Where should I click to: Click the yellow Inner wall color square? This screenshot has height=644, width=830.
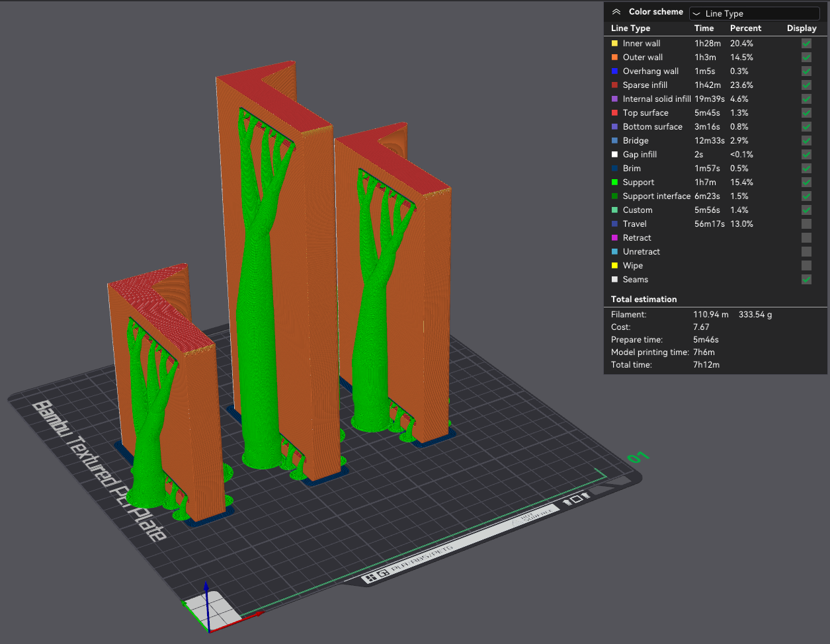(x=614, y=44)
